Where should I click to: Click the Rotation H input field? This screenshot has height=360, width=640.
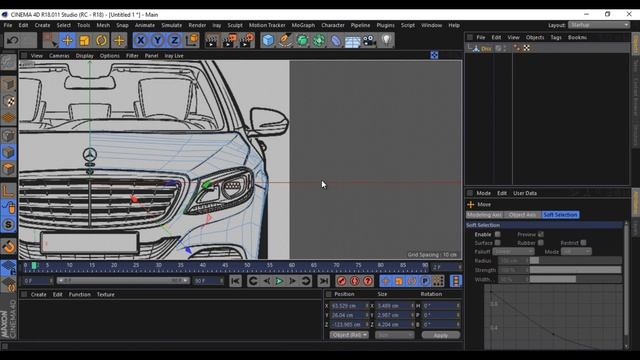pos(441,306)
